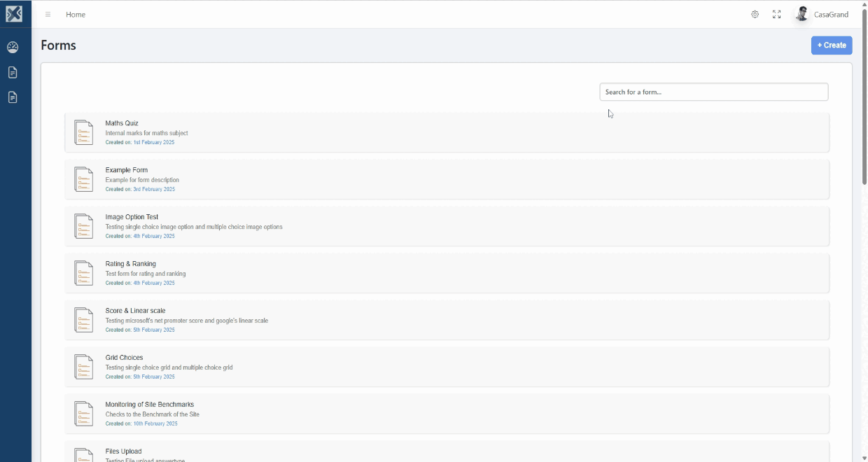Open the CasaGrand user menu
The width and height of the screenshot is (868, 462).
tap(831, 15)
